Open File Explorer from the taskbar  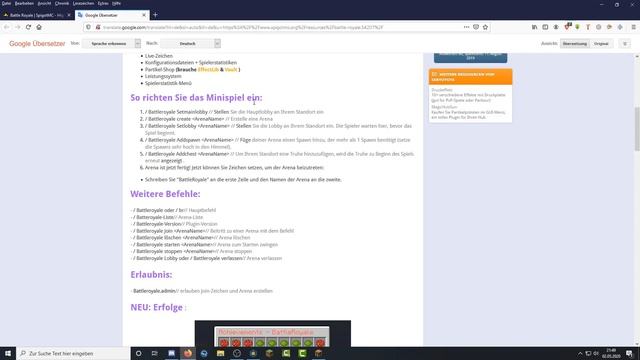tap(220, 353)
